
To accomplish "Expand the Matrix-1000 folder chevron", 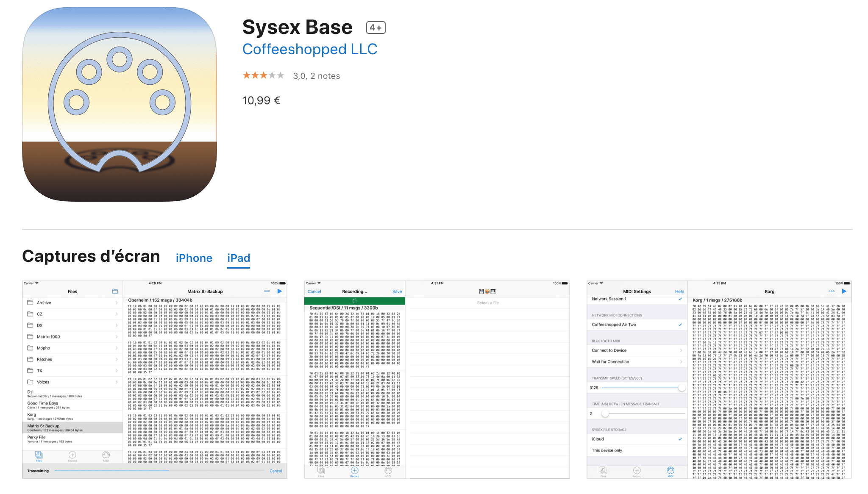I will pyautogui.click(x=117, y=337).
